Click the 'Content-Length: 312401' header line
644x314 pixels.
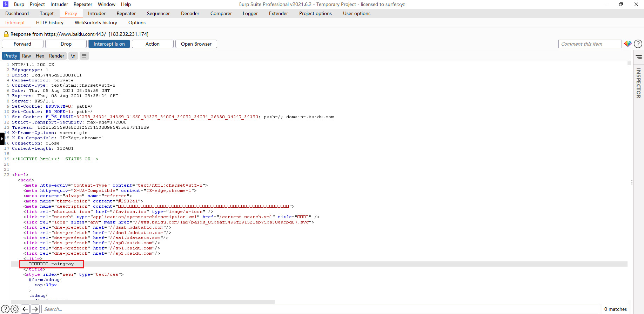pyautogui.click(x=43, y=148)
